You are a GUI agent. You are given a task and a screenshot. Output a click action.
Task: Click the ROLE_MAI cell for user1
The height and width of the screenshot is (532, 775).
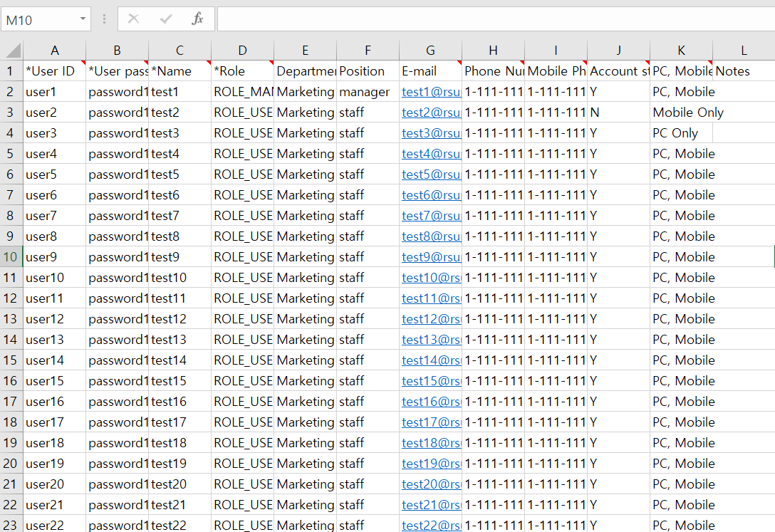(242, 92)
